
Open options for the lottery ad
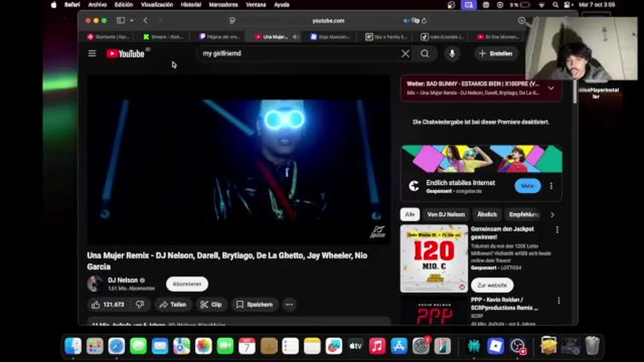pos(557,230)
